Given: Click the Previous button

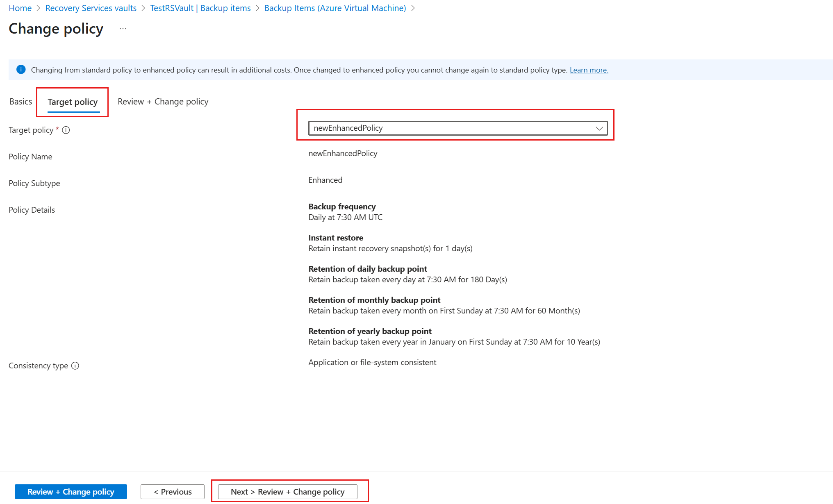Looking at the screenshot, I should 173,492.
